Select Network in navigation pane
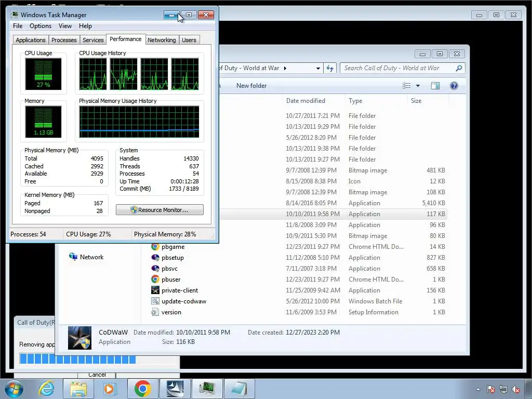This screenshot has height=399, width=532. point(86,257)
